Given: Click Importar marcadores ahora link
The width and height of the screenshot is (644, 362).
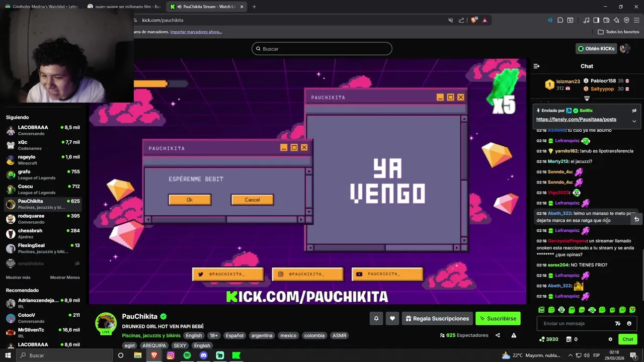Looking at the screenshot, I should tap(196, 32).
